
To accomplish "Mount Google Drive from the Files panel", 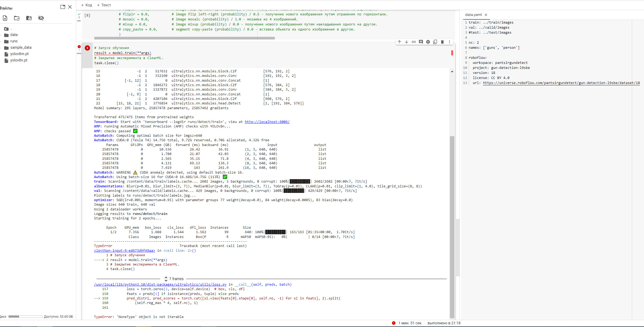I will (x=29, y=18).
